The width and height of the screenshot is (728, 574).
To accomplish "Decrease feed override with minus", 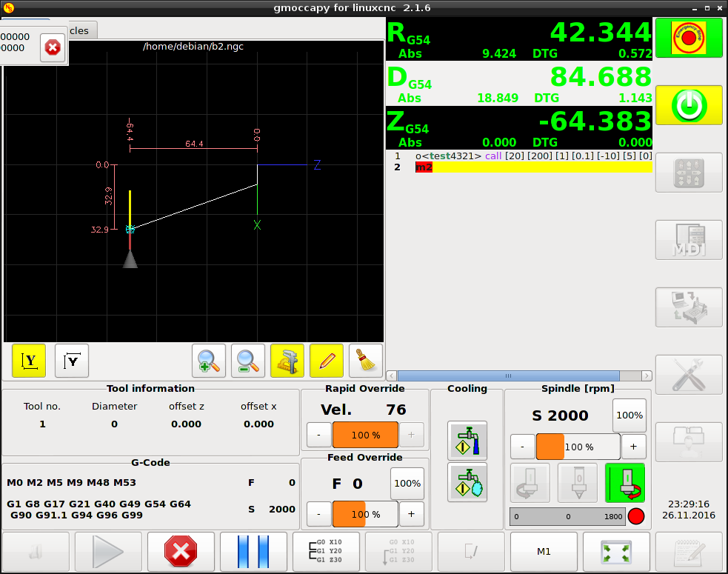I will pyautogui.click(x=318, y=514).
